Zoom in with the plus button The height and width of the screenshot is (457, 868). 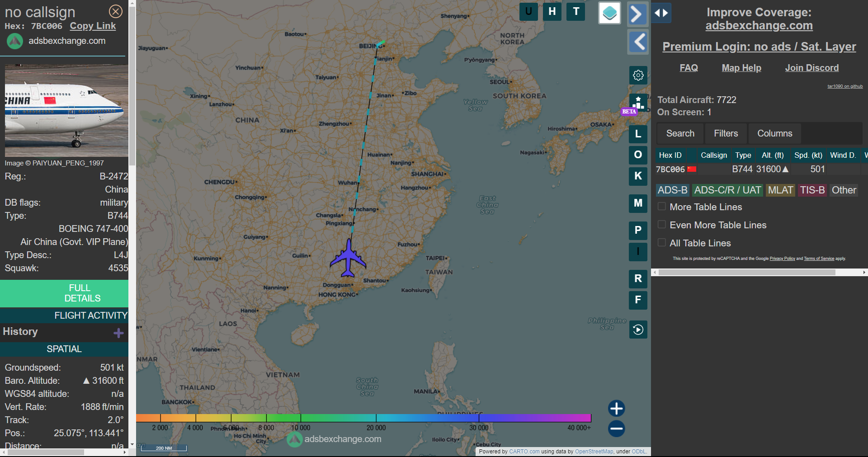click(x=616, y=408)
